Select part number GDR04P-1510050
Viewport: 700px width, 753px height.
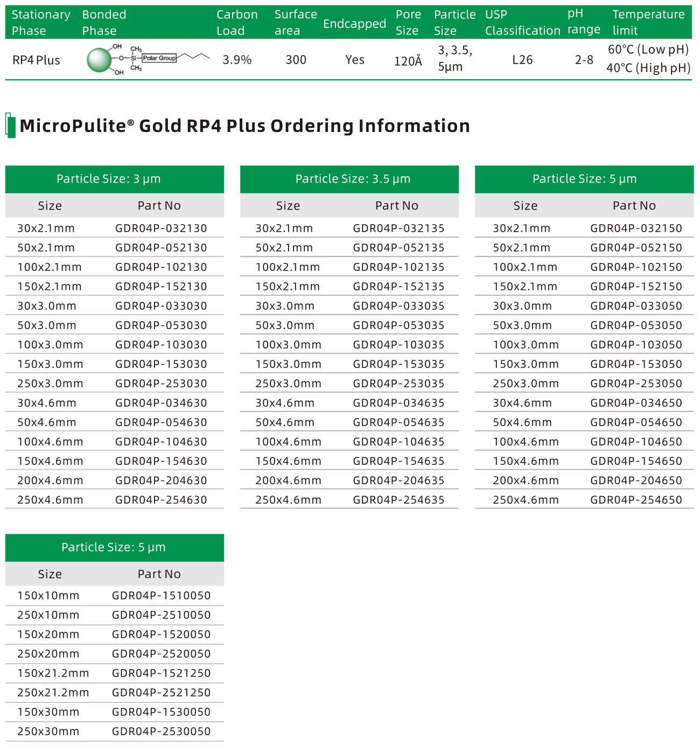(162, 596)
